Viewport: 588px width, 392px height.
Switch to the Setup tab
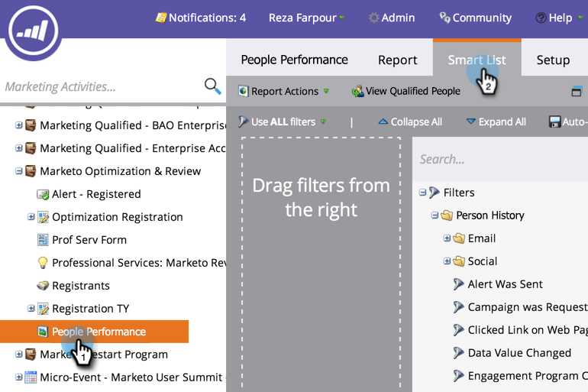553,60
